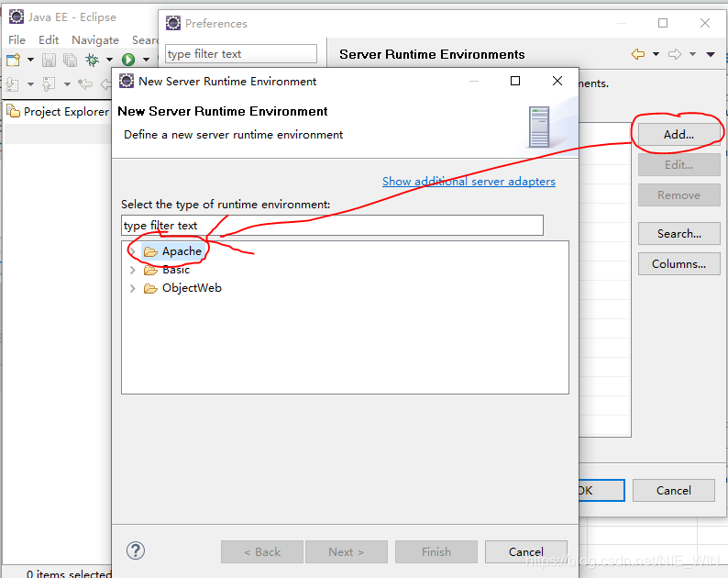Open the Edit menu in Eclipse

pos(49,40)
